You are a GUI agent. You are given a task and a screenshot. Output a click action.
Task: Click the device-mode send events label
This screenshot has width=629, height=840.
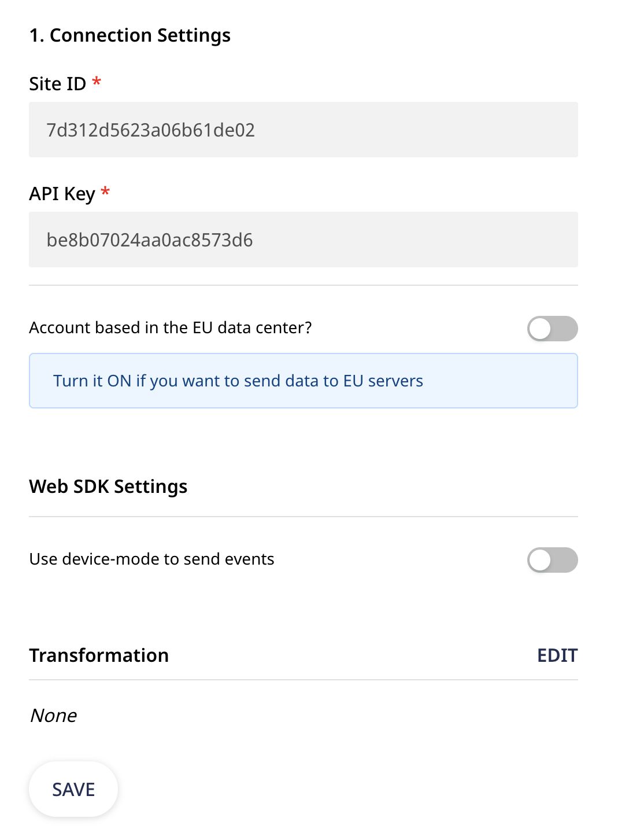coord(151,559)
